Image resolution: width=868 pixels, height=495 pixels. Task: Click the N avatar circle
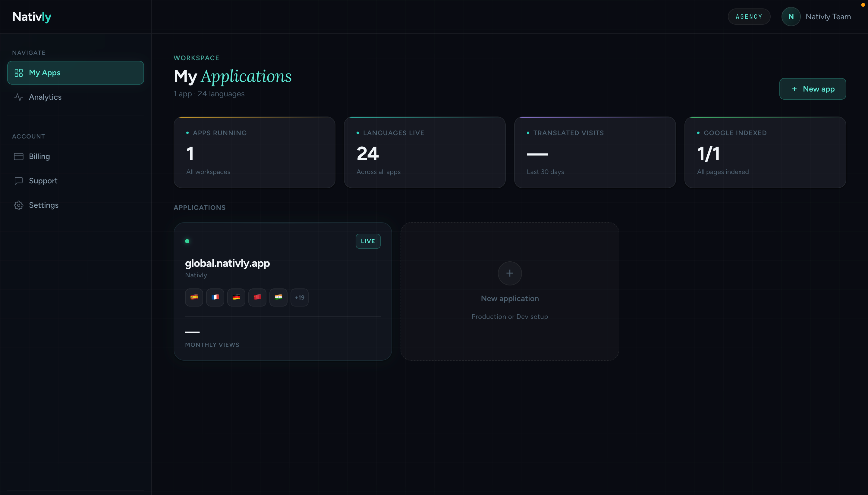[791, 17]
